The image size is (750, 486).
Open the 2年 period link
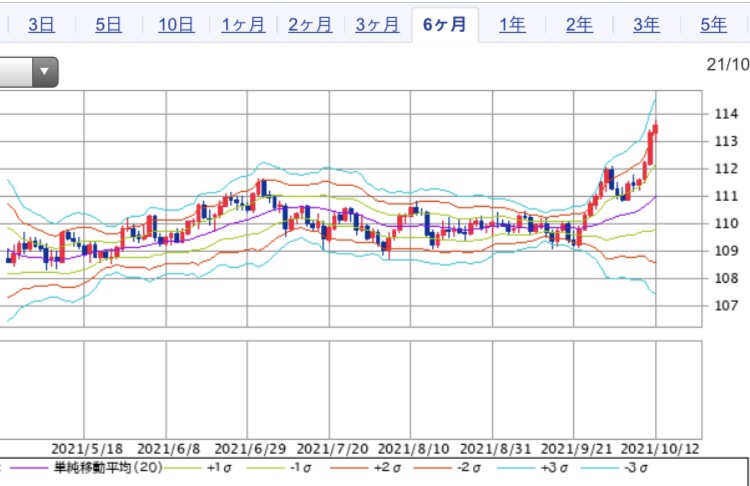[x=579, y=24]
